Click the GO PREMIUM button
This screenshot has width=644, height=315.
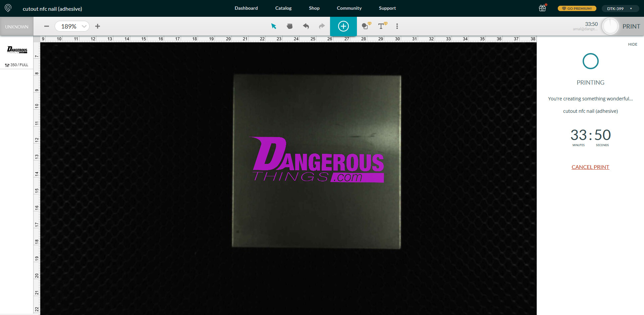[577, 8]
